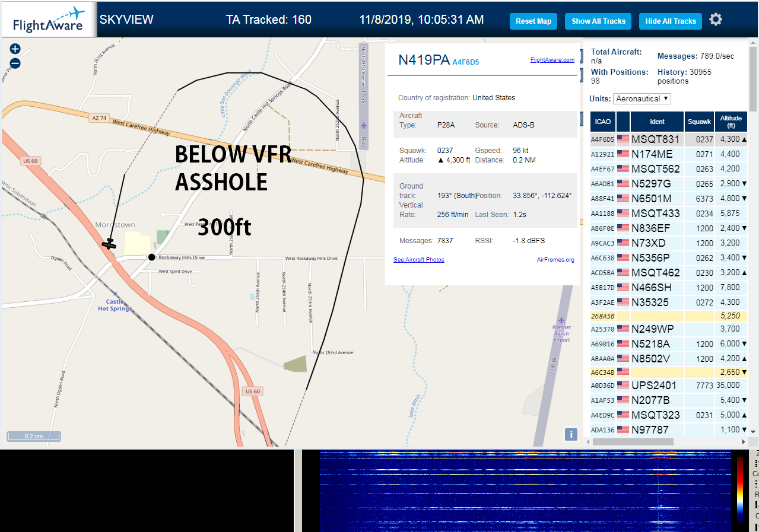Sort the table by ICAO column
The image size is (759, 532).
pos(603,122)
